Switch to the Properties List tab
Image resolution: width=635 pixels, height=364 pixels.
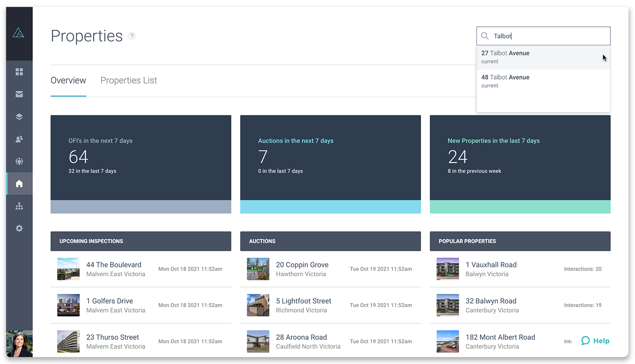tap(129, 80)
